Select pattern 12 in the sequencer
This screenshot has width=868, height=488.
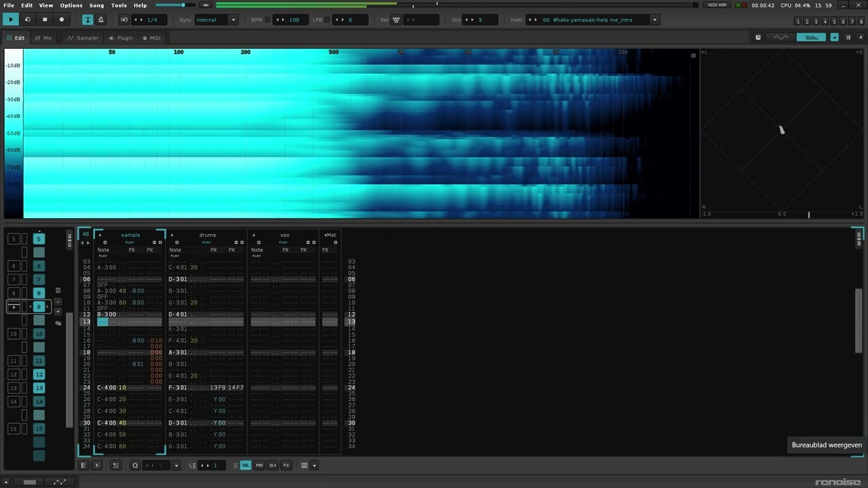click(39, 374)
